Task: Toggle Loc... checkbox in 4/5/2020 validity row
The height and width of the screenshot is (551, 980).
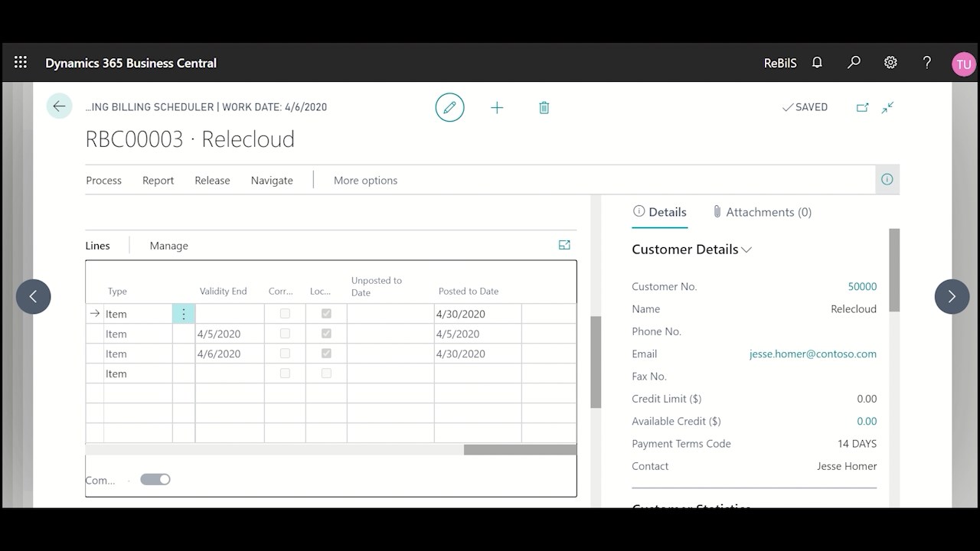Action: pos(326,334)
